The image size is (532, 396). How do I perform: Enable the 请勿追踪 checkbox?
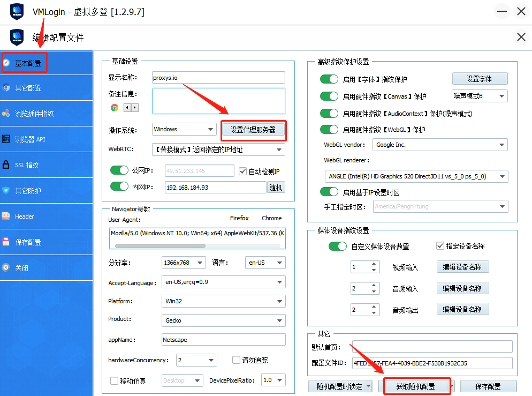(x=237, y=360)
